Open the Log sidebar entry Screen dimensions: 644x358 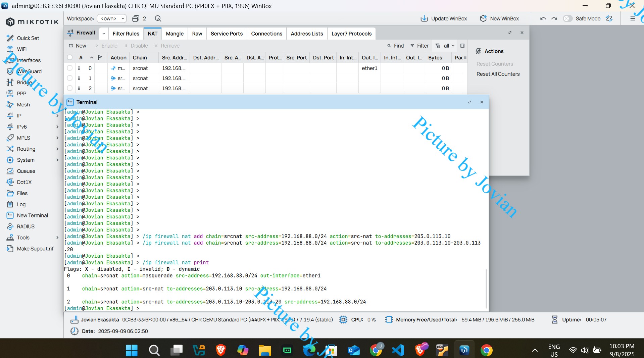tap(21, 204)
